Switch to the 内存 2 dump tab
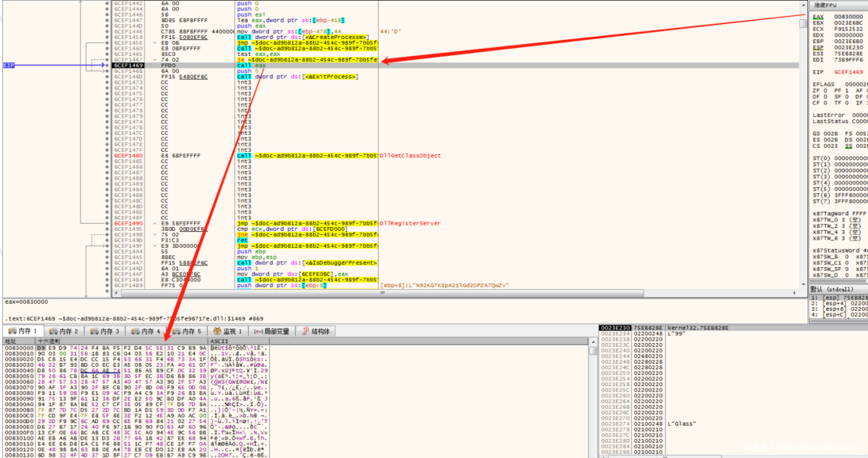This screenshot has width=868, height=458. 64,331
